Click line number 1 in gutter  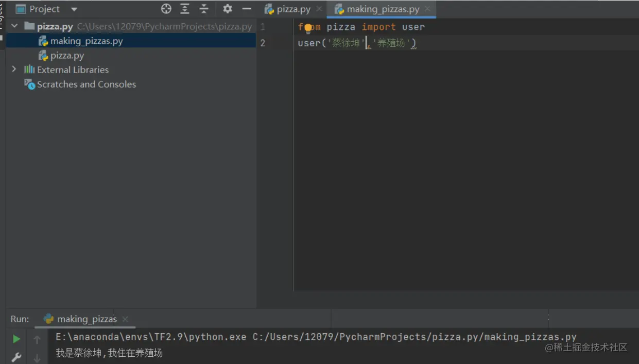[263, 27]
